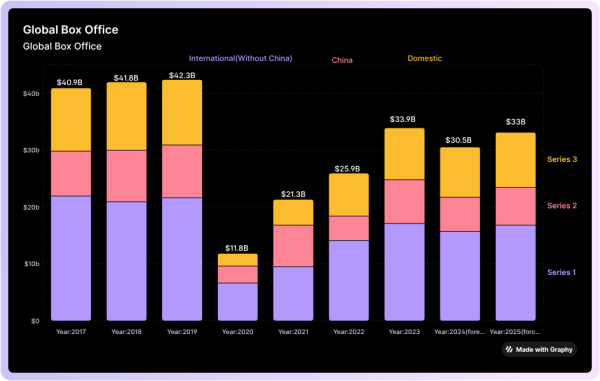Click the pink bar segment for 2017
The image size is (600, 381).
[71, 174]
